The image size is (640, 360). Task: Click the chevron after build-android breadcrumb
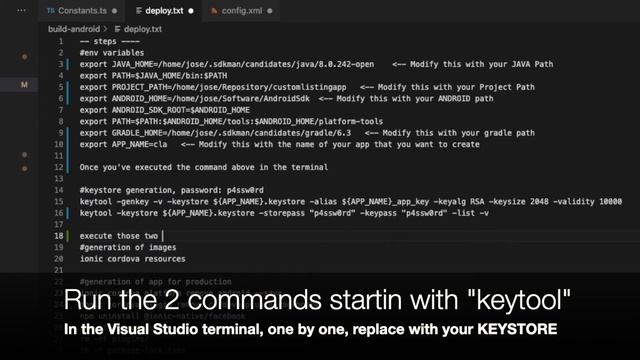coord(106,29)
